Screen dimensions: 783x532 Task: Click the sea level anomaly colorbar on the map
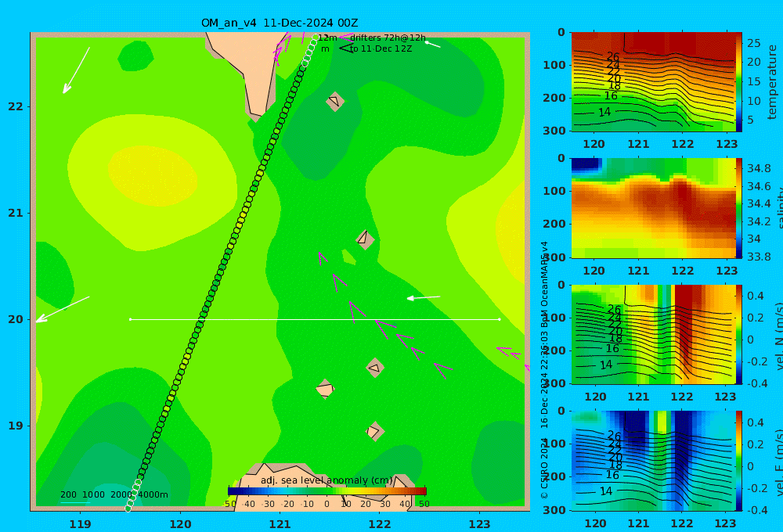click(x=327, y=491)
